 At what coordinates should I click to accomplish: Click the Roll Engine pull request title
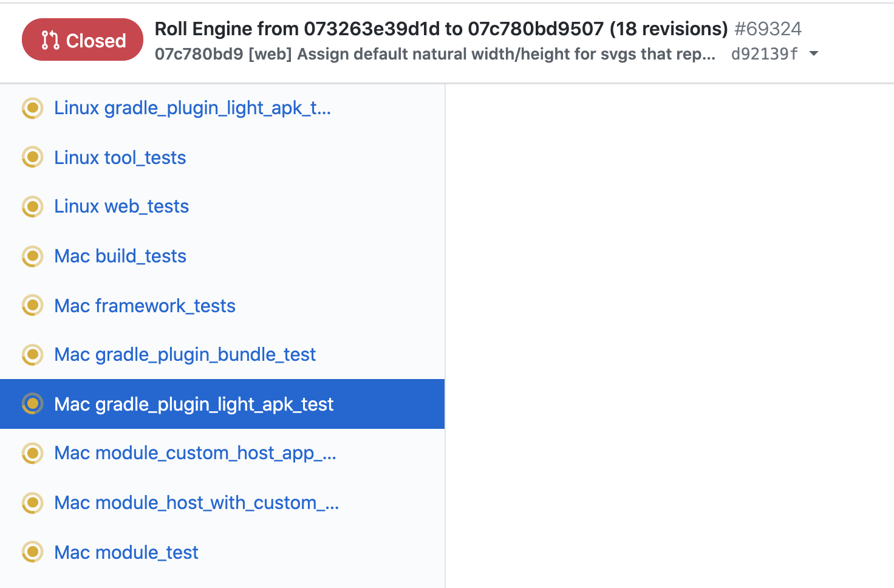[442, 29]
